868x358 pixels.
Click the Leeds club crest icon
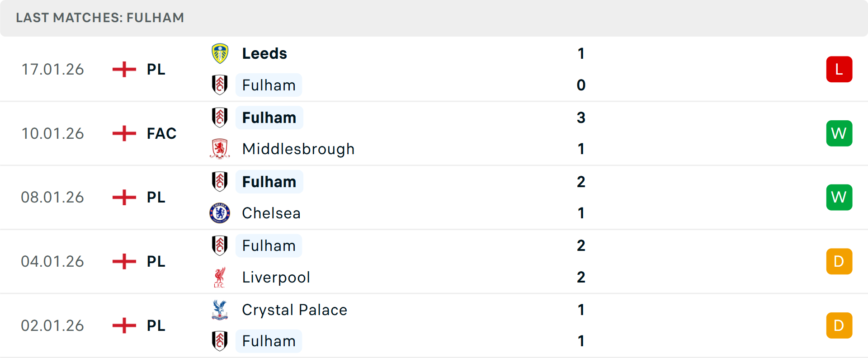pos(220,54)
